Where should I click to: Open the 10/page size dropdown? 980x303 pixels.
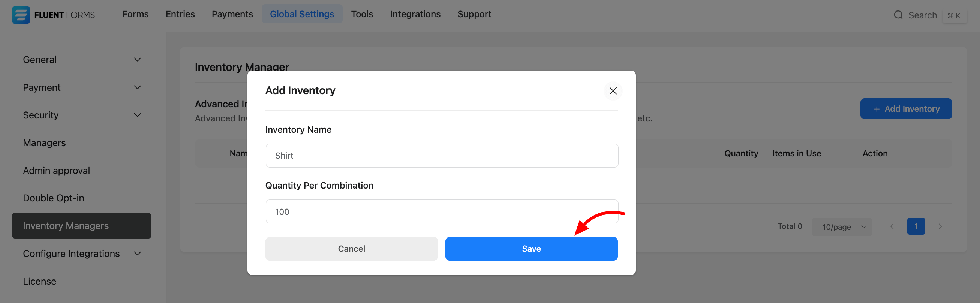pos(842,227)
